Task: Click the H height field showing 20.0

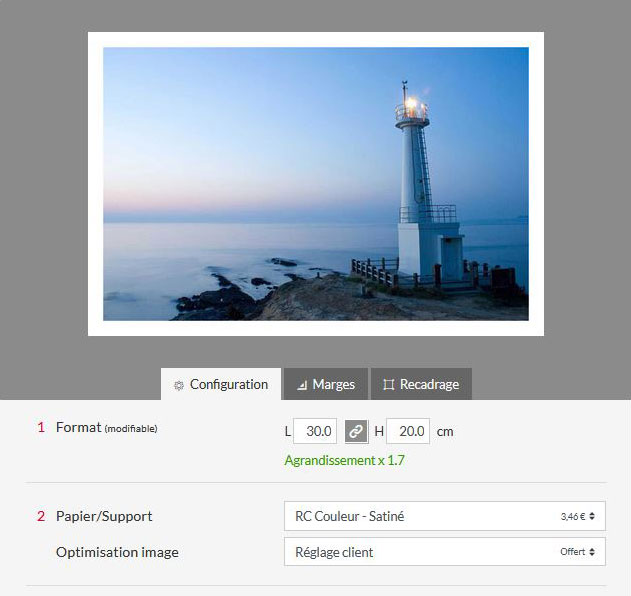Action: tap(408, 432)
